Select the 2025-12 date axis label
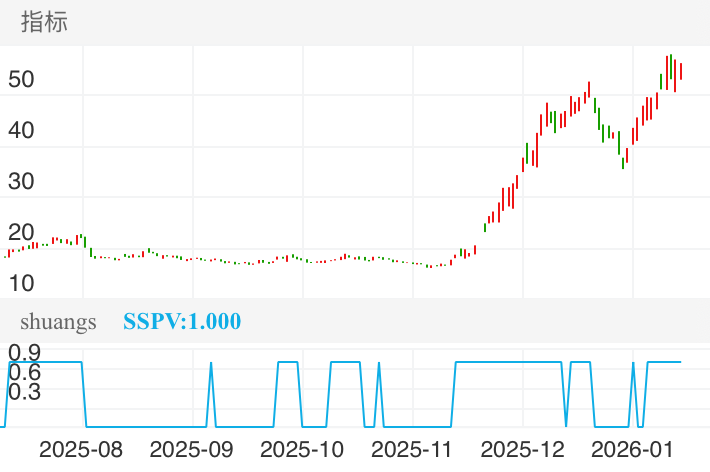Image resolution: width=710 pixels, height=472 pixels. (523, 449)
